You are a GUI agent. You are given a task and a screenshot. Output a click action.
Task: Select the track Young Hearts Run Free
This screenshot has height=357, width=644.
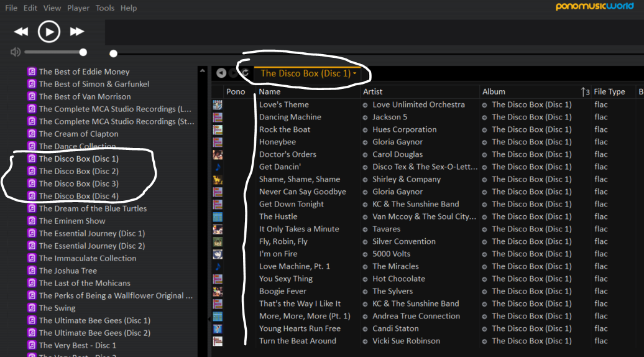[x=300, y=328]
